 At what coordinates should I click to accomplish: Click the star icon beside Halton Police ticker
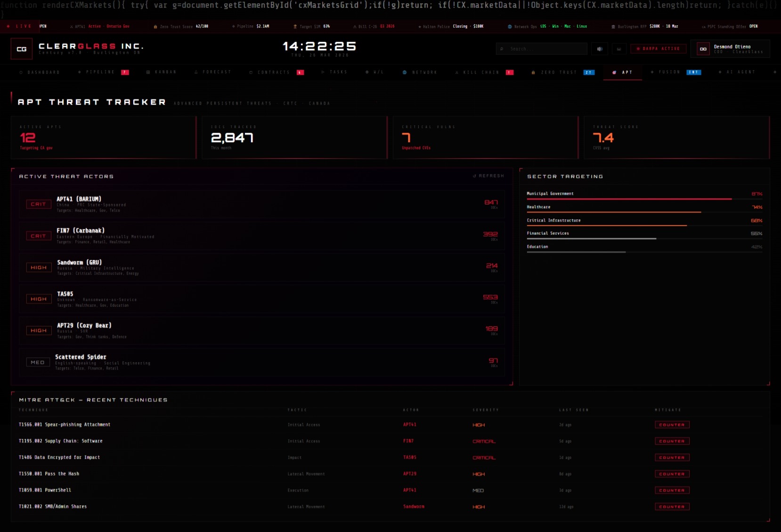point(420,27)
